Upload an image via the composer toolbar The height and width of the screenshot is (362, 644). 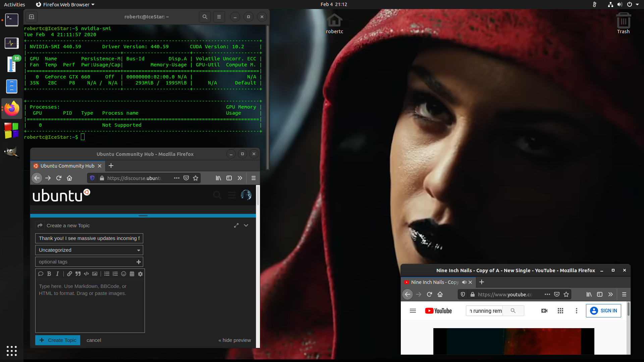pyautogui.click(x=95, y=274)
